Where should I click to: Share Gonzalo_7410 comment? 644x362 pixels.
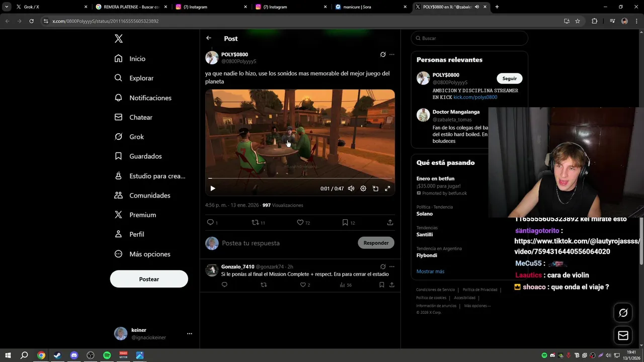(x=391, y=285)
